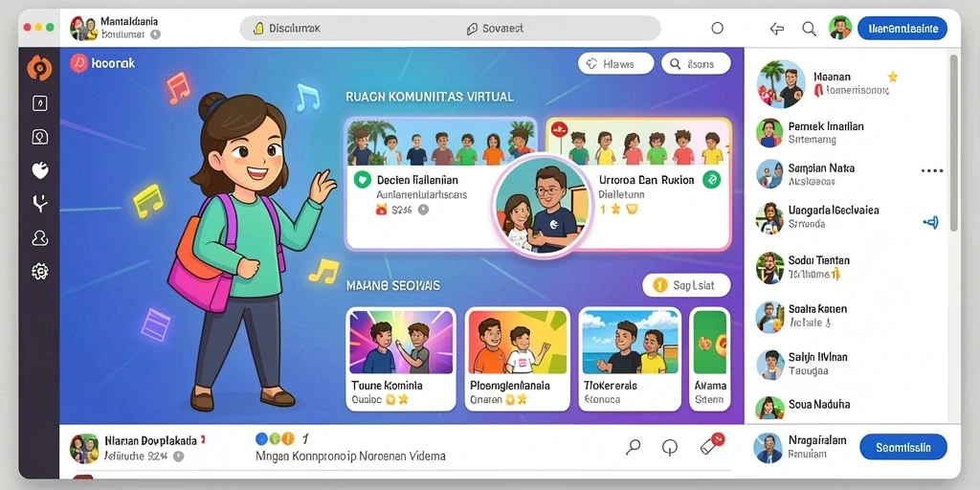Open the top bar user avatar
The height and width of the screenshot is (490, 980).
point(840,28)
